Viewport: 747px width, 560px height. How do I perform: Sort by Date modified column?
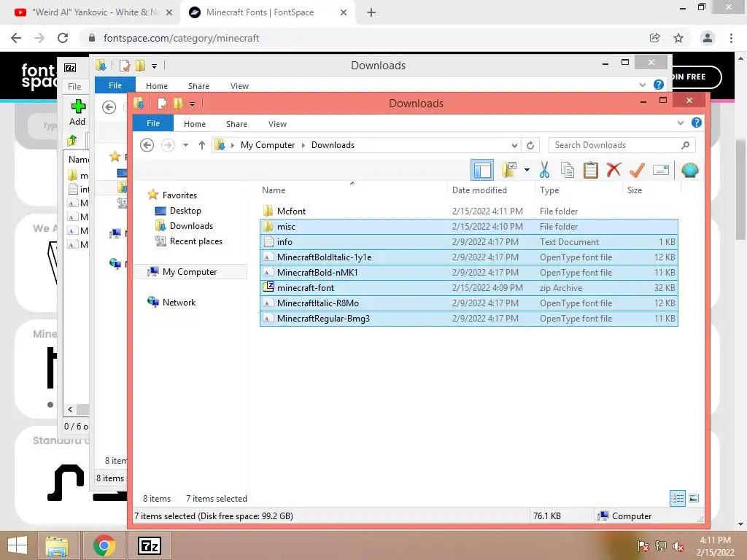(479, 190)
